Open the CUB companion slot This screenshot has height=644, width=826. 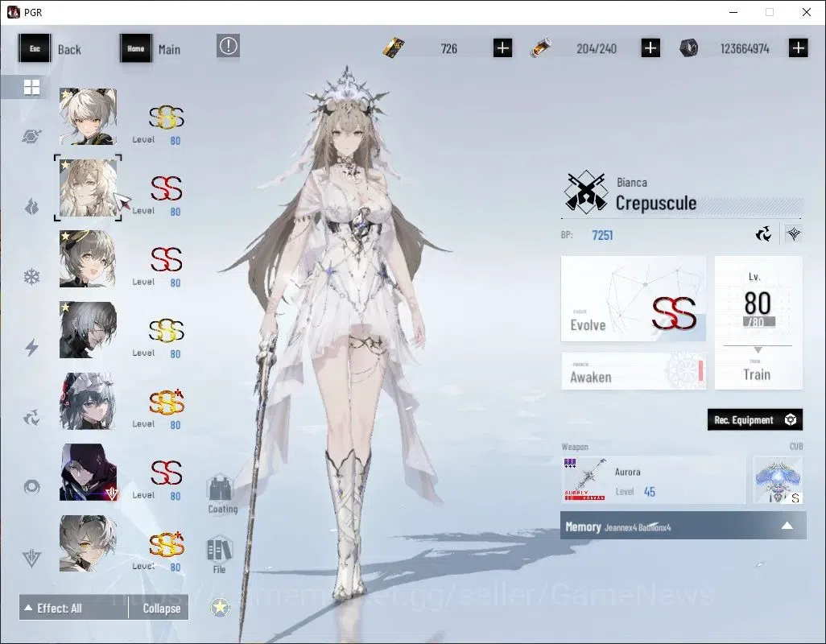click(x=778, y=480)
